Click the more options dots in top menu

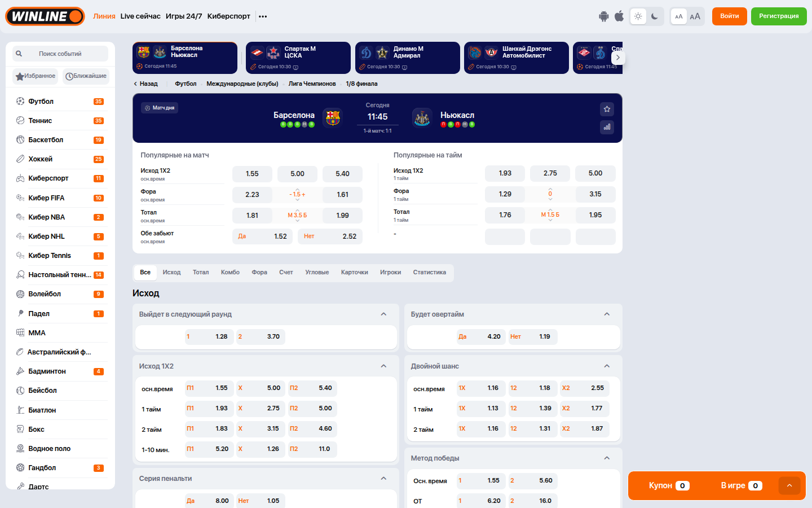(263, 16)
